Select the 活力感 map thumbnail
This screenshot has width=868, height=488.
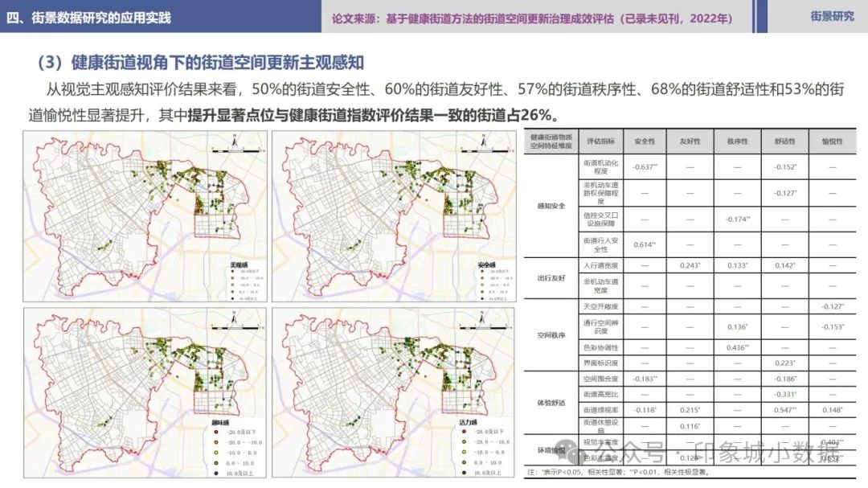pyautogui.click(x=393, y=392)
